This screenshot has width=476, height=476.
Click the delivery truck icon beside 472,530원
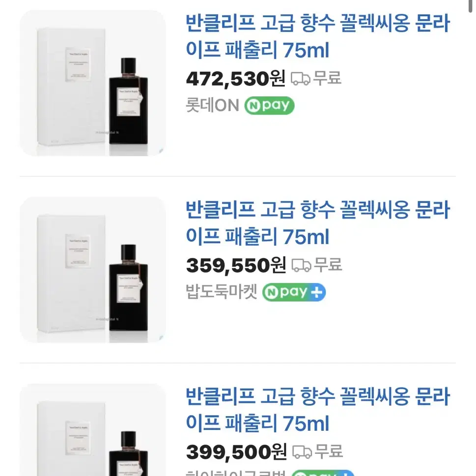pyautogui.click(x=300, y=79)
